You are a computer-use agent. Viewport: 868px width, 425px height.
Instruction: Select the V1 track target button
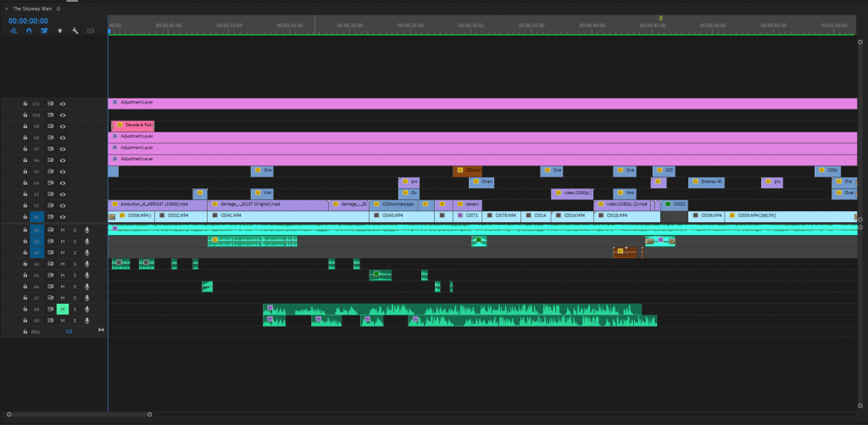(36, 217)
